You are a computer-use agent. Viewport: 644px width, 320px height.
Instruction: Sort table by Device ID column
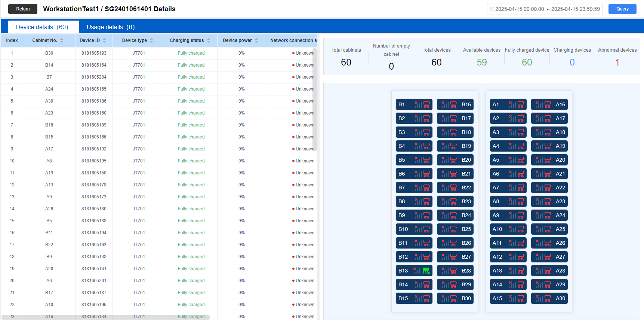(x=104, y=40)
